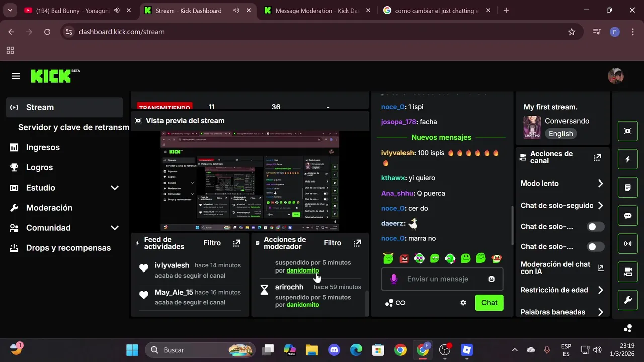Send message with the green Chat button
Viewport: 644px width, 362px height.
489,303
